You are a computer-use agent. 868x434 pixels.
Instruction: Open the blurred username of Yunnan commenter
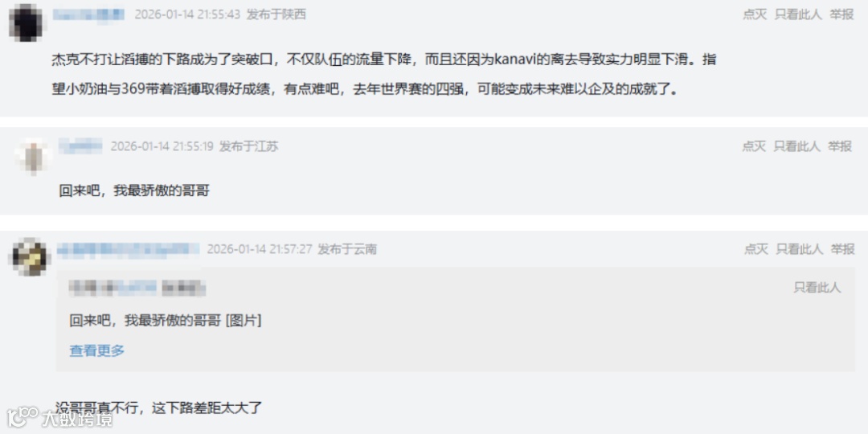click(128, 249)
